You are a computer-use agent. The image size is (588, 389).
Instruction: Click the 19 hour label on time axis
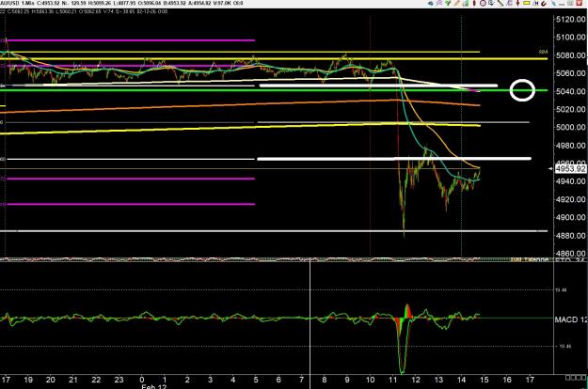point(28,380)
